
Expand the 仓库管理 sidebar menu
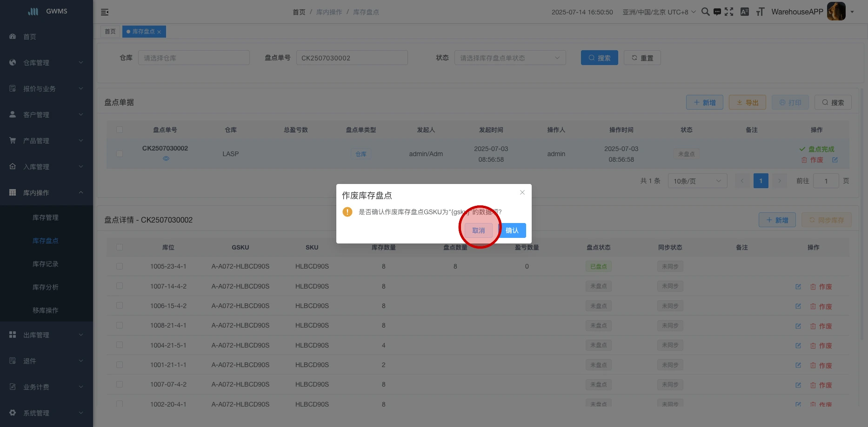click(46, 63)
